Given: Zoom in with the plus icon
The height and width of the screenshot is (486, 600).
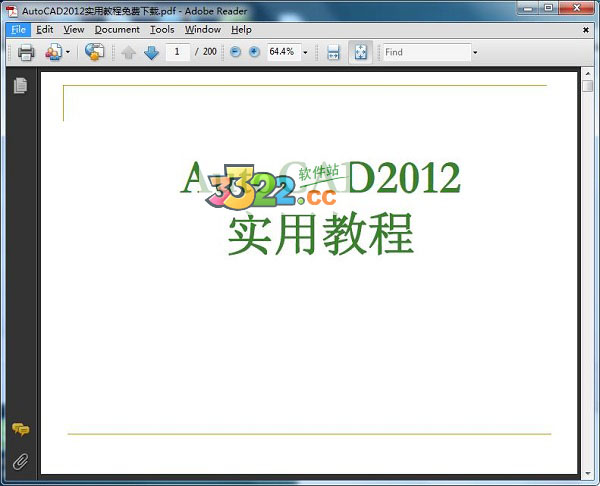Looking at the screenshot, I should (x=254, y=52).
